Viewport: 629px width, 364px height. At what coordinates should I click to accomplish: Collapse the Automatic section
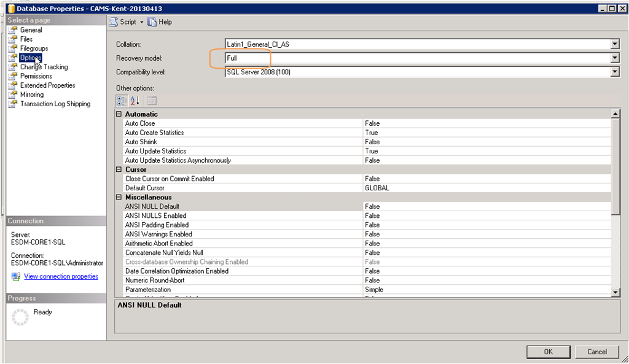point(119,114)
